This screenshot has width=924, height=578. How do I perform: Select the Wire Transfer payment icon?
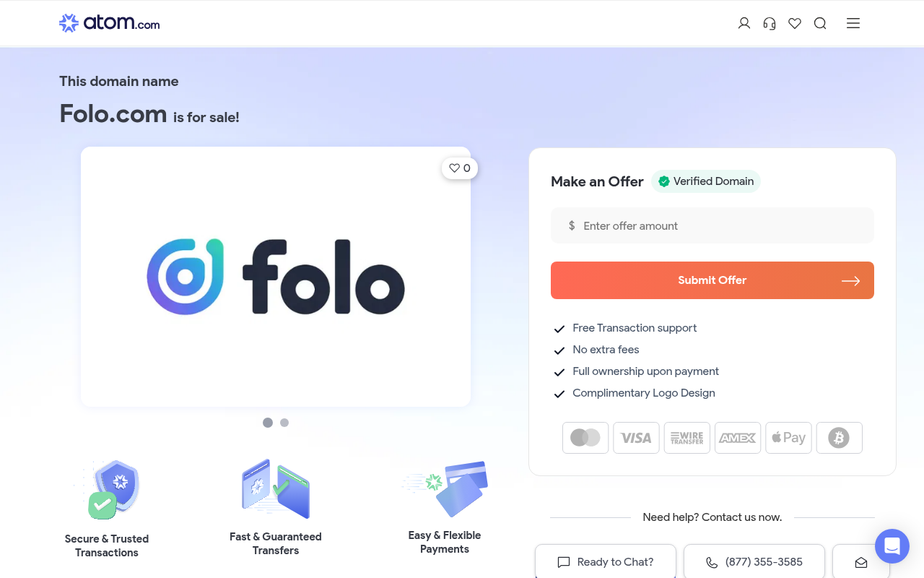tap(687, 438)
